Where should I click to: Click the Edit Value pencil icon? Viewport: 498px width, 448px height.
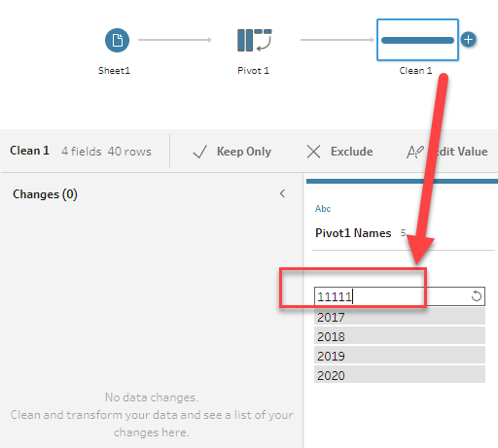click(x=415, y=152)
